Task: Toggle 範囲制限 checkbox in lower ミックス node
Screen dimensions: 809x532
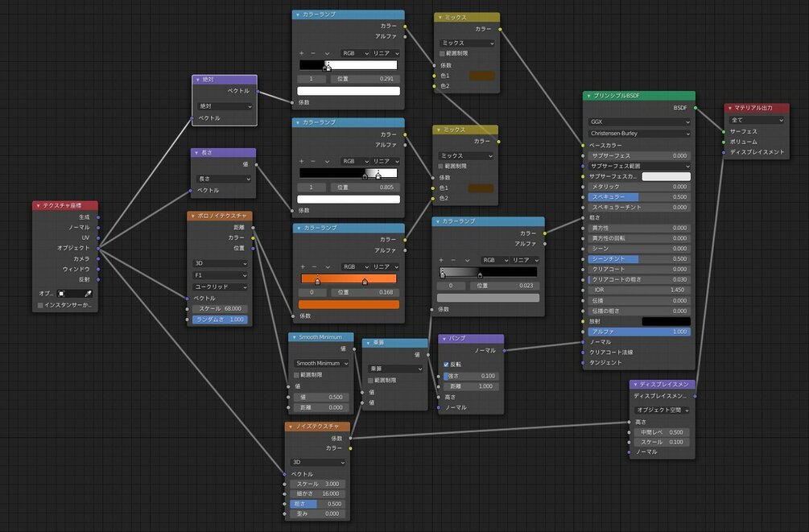Action: (440, 166)
